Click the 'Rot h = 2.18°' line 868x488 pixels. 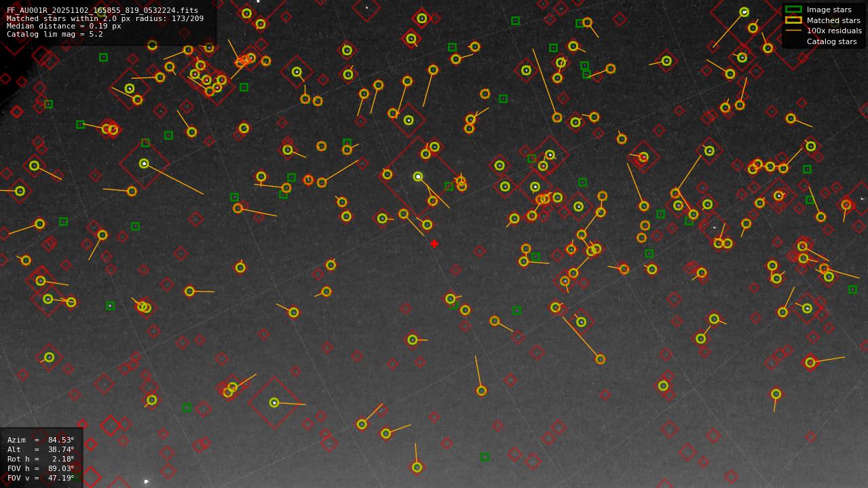[41, 459]
